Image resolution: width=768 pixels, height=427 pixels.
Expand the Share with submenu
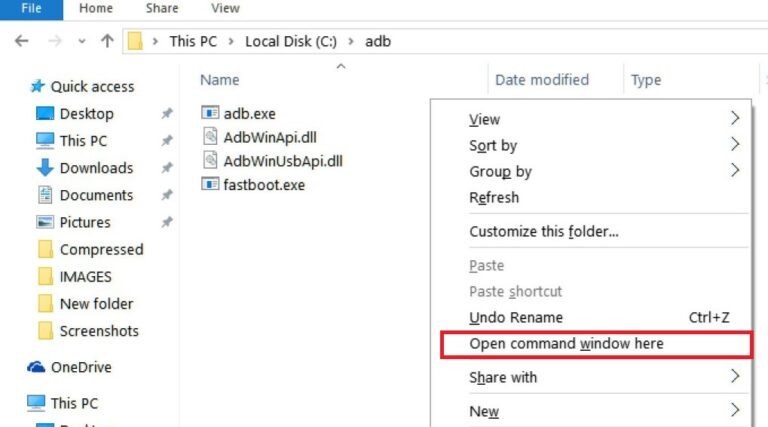(x=503, y=377)
